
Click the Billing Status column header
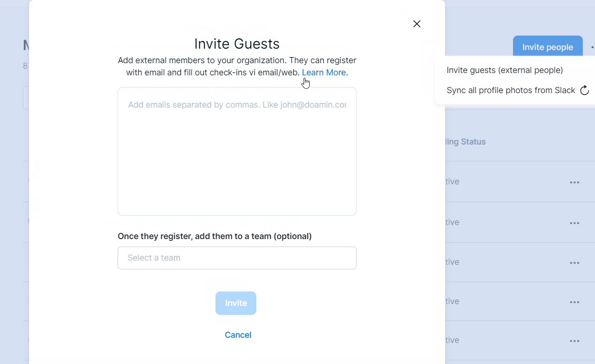465,142
